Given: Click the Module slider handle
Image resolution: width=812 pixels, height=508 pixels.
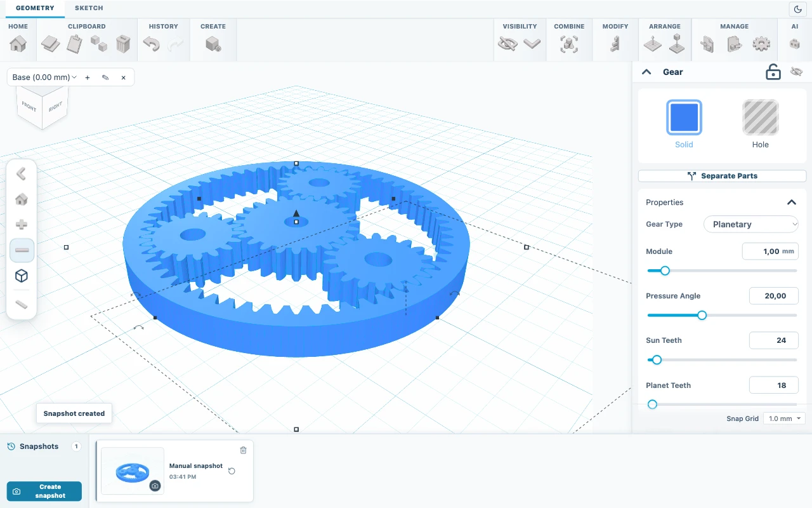Looking at the screenshot, I should tap(665, 271).
